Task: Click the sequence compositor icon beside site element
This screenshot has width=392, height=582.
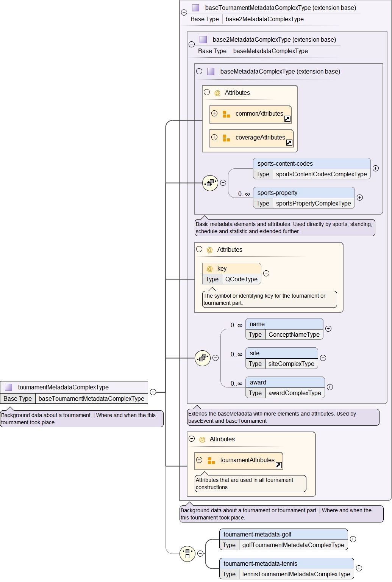Action: coord(203,358)
